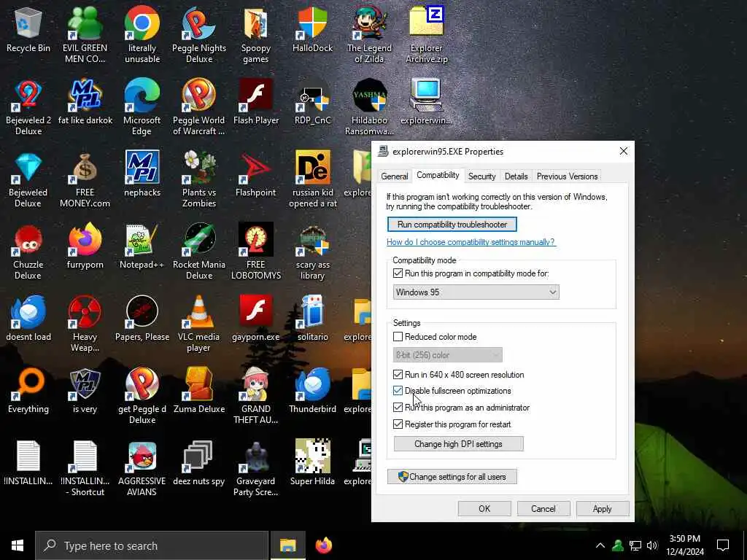
Task: Select the RDP_CnC desktop shortcut
Action: (x=312, y=102)
